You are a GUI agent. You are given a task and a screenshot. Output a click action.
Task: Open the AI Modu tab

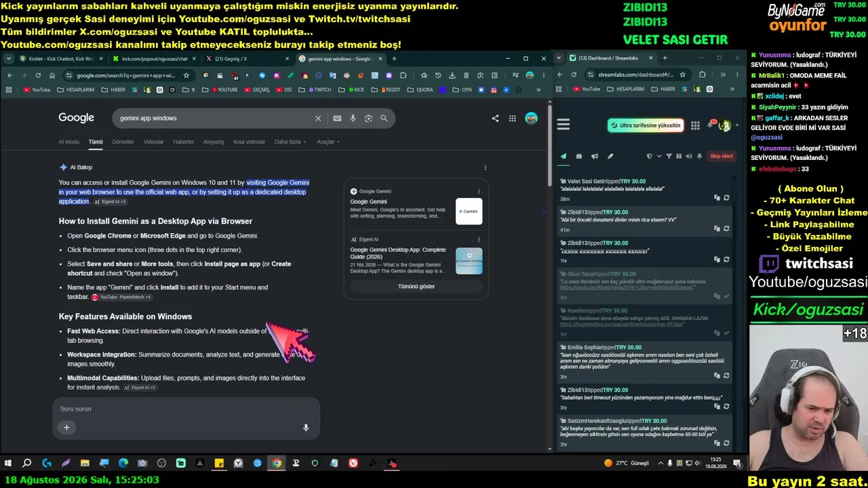click(68, 142)
